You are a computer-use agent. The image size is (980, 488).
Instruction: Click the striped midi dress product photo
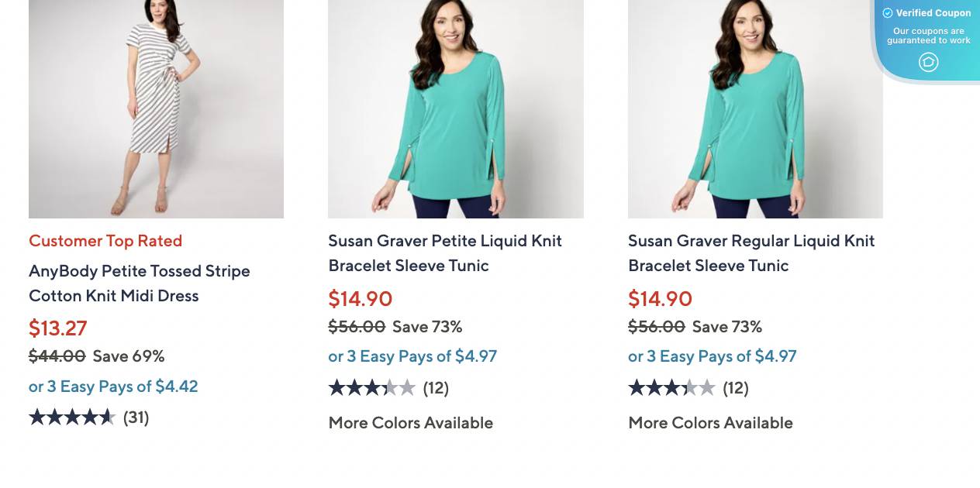coord(156,108)
